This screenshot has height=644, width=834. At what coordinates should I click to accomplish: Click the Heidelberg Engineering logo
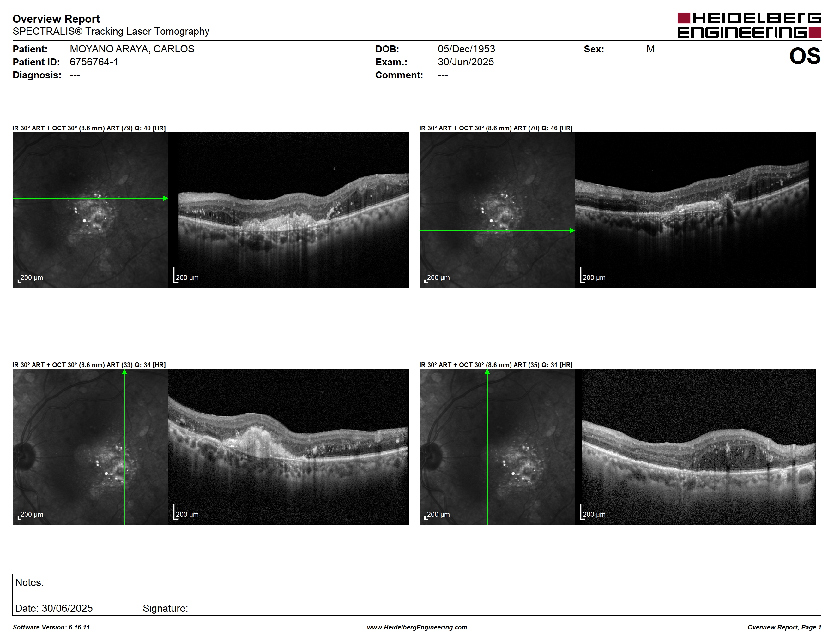(x=749, y=25)
